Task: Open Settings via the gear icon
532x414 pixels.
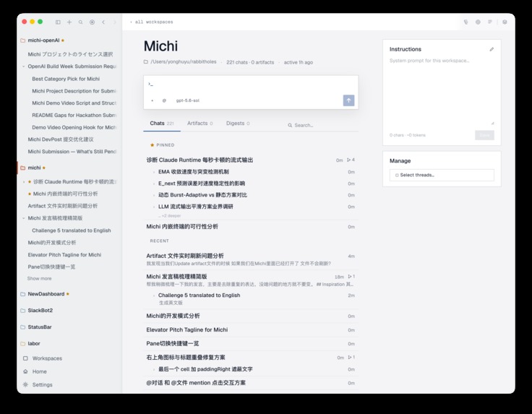Action: coord(25,384)
